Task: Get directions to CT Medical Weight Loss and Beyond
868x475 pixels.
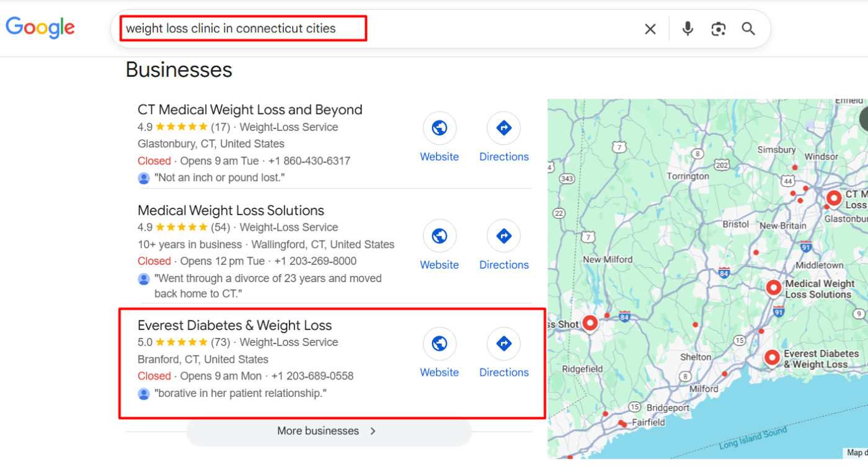Action: 504,128
